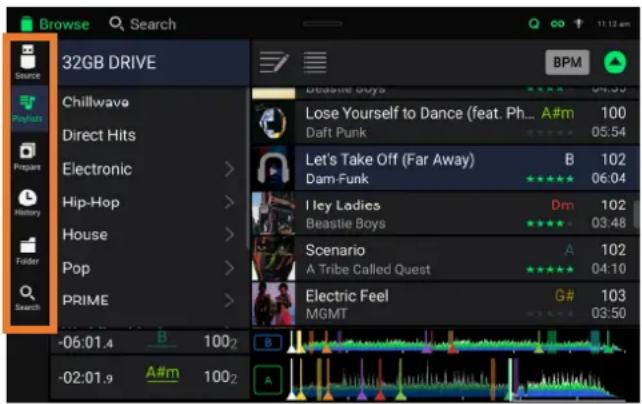The image size is (642, 404).
Task: Click the Daft Punk album artwork
Action: pos(273,122)
